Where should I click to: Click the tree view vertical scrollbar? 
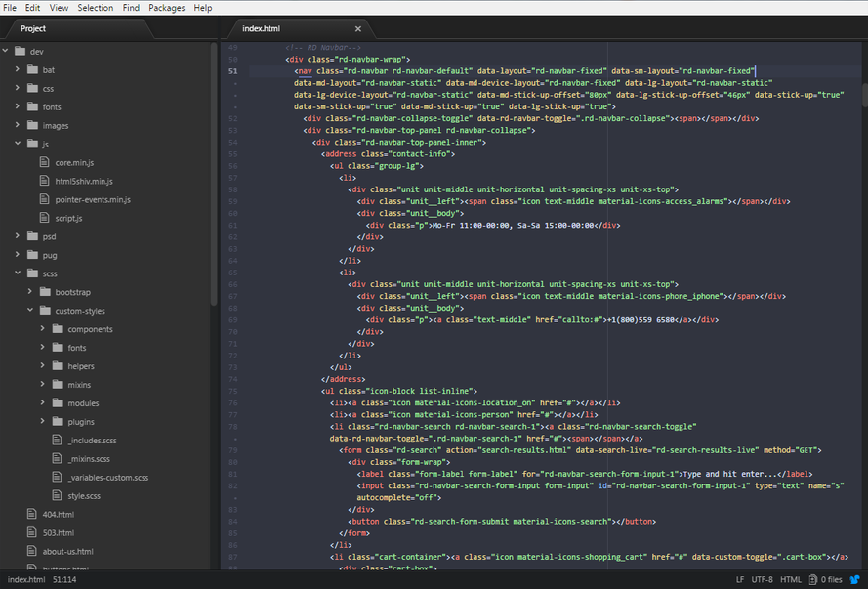point(214,176)
